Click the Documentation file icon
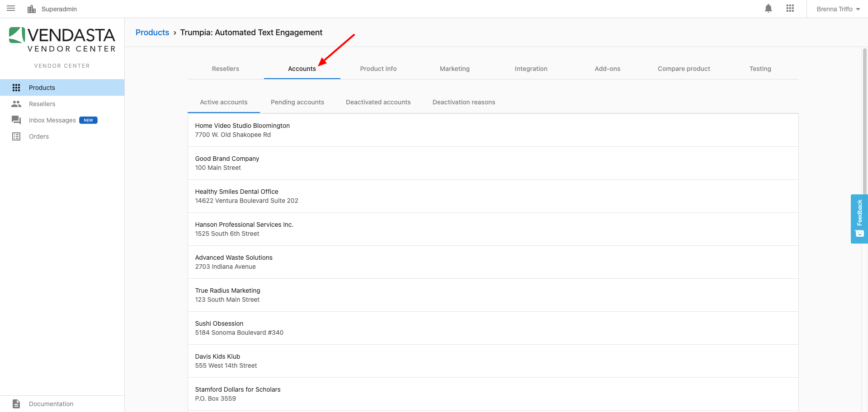 point(16,404)
